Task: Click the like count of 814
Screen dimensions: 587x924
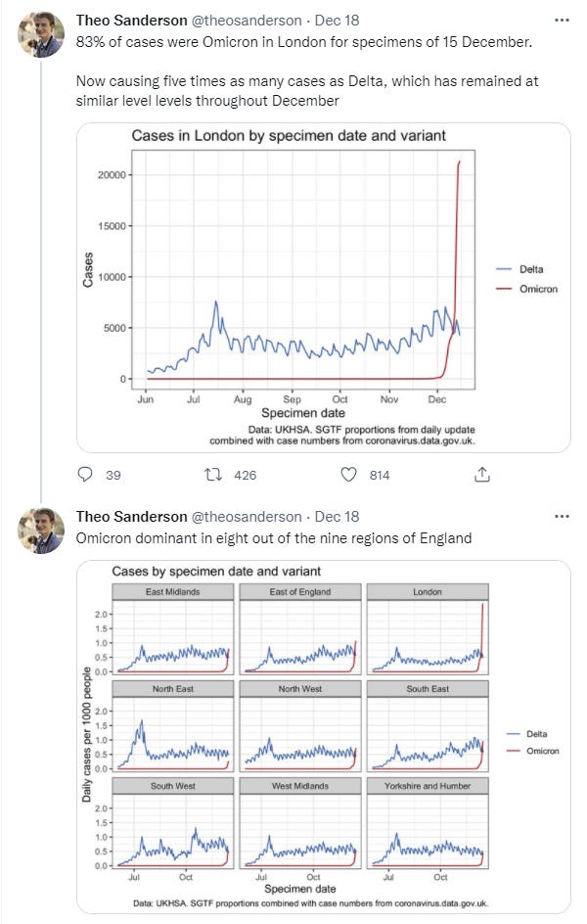Action: (x=380, y=476)
